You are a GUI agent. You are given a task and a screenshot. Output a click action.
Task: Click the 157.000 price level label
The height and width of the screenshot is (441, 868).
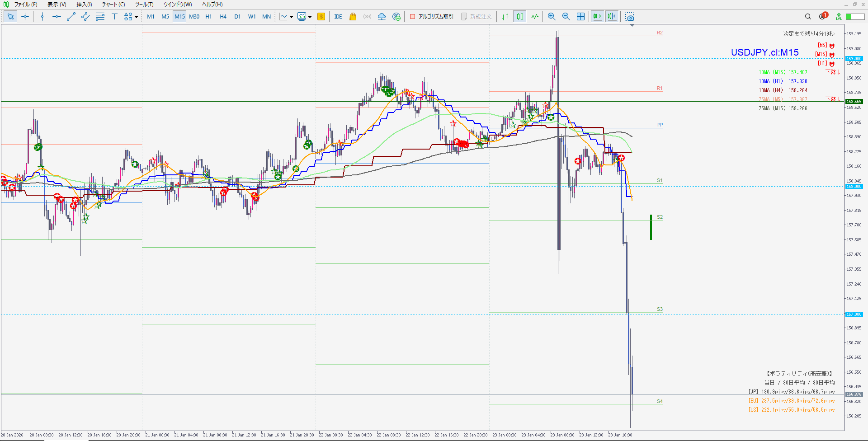pos(854,314)
